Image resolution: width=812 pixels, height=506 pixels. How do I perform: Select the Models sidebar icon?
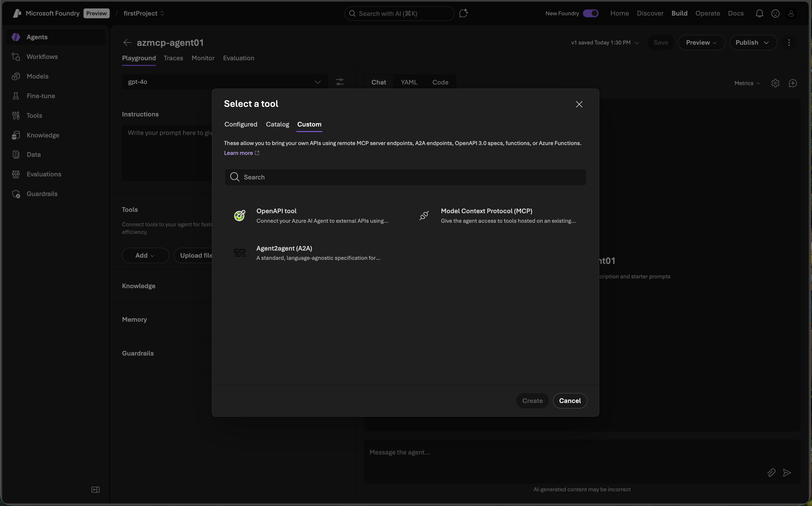click(x=16, y=76)
